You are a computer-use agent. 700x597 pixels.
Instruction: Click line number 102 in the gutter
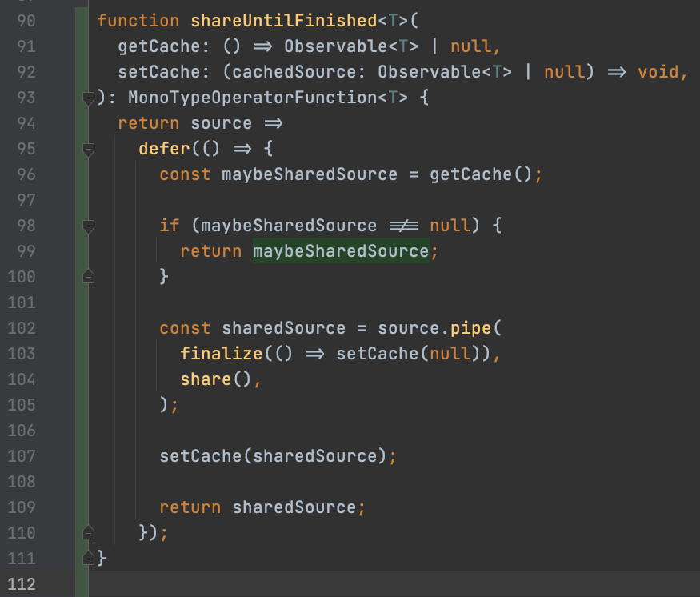pyautogui.click(x=22, y=328)
